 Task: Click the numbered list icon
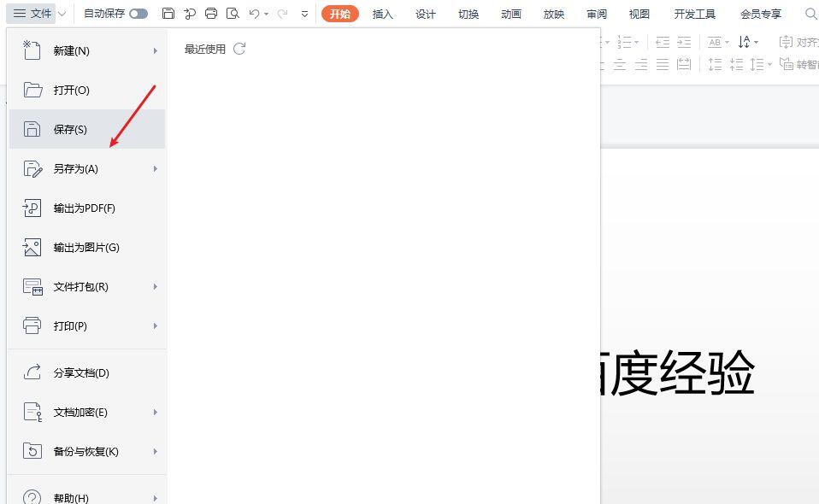[624, 42]
